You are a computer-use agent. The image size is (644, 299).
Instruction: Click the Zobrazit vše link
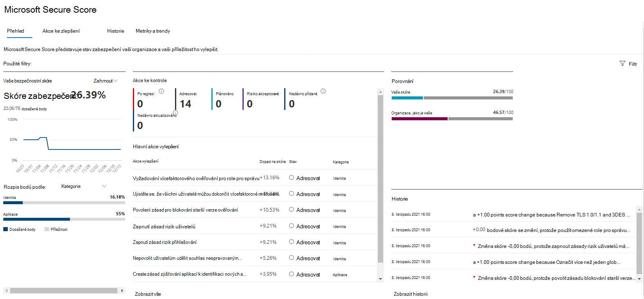tap(148, 294)
